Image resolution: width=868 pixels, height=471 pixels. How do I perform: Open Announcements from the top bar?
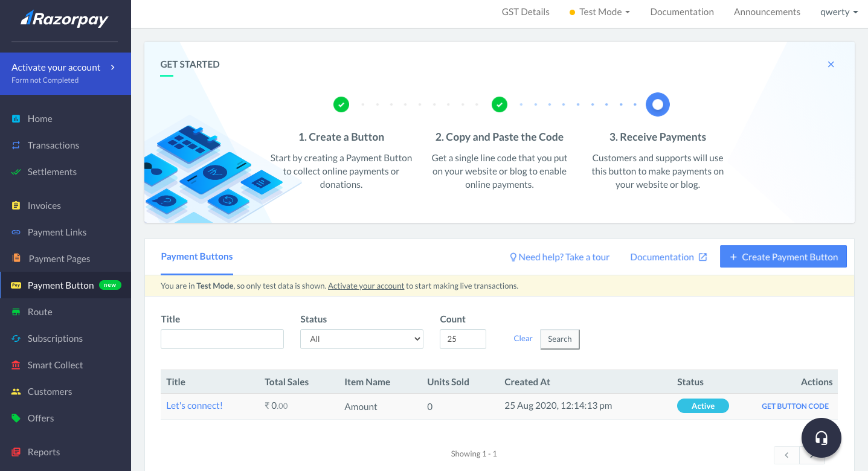tap(767, 11)
